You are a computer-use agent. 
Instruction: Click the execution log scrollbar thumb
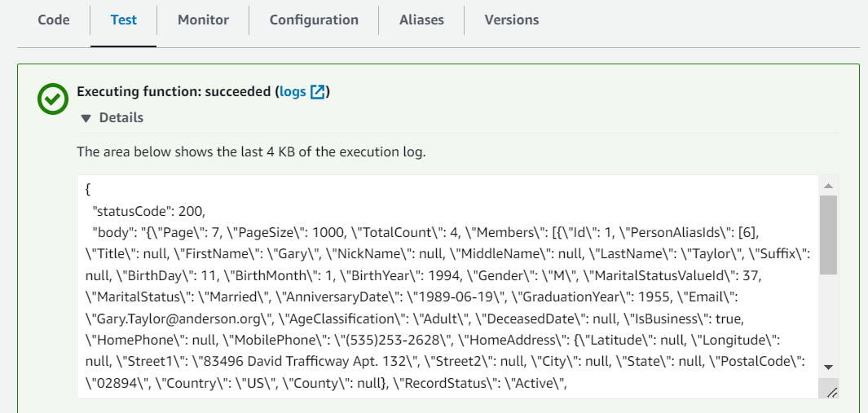coord(828,235)
